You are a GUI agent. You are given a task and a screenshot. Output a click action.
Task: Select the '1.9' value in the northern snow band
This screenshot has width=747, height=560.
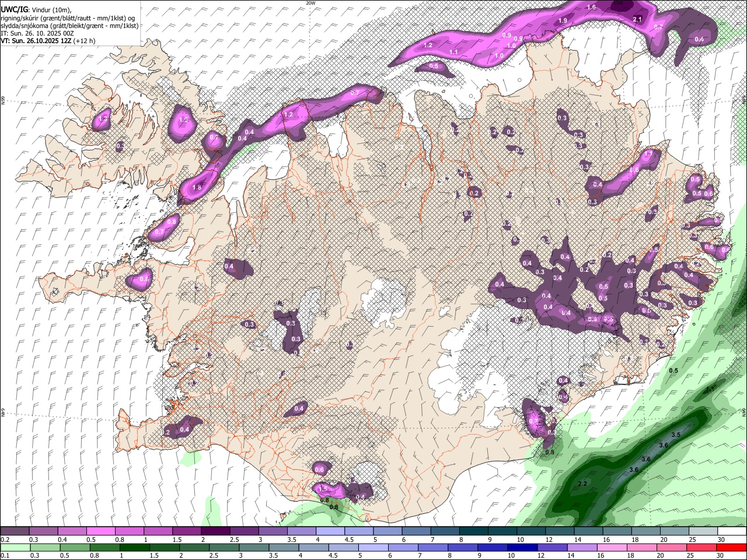point(563,20)
